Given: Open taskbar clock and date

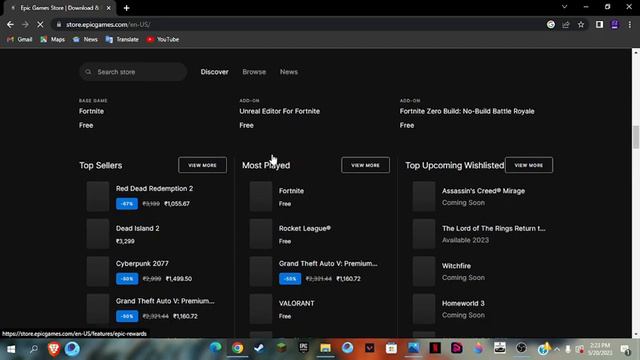Looking at the screenshot, I should 600,349.
